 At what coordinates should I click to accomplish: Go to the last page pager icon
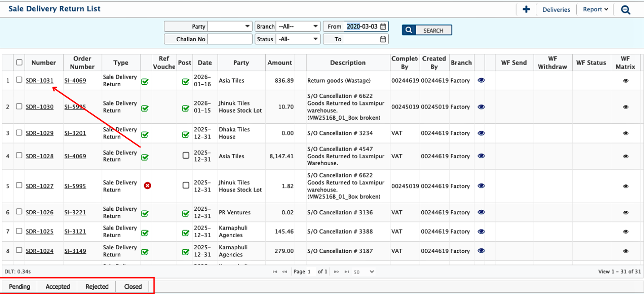(346, 272)
